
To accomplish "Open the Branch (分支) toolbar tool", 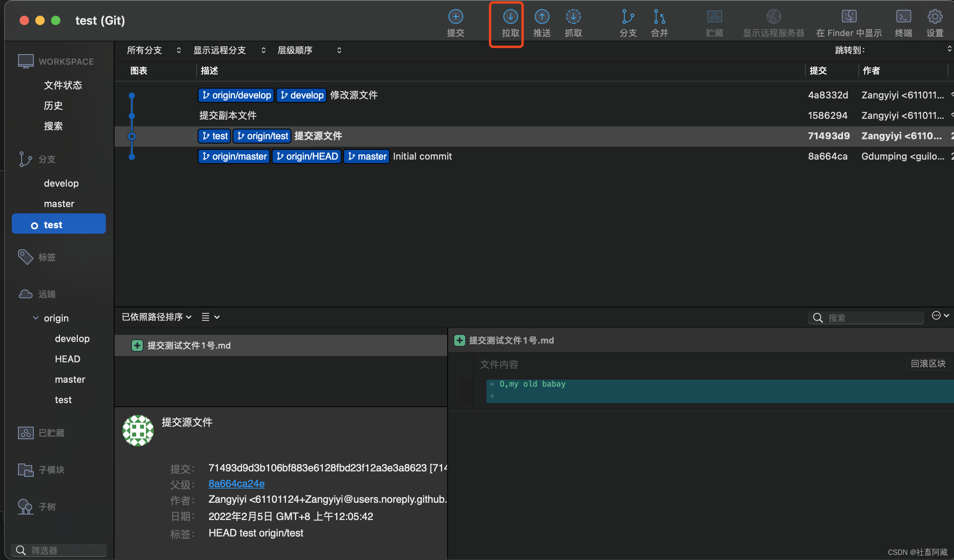I will pyautogui.click(x=628, y=17).
